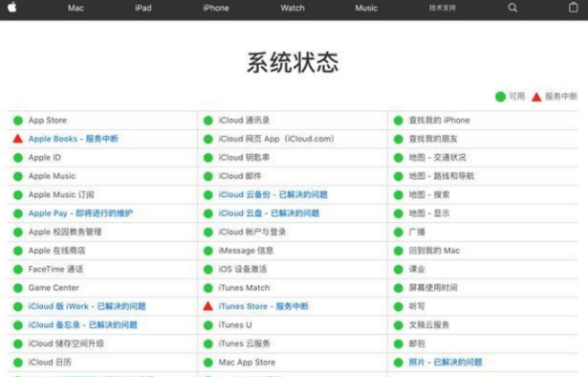
Task: Click green dot beside 邮包
Action: [x=399, y=344]
